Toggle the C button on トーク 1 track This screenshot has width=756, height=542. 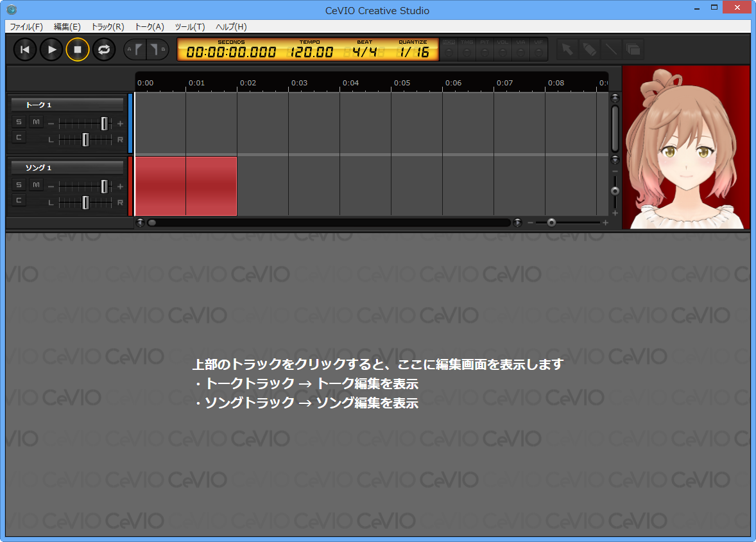click(19, 137)
